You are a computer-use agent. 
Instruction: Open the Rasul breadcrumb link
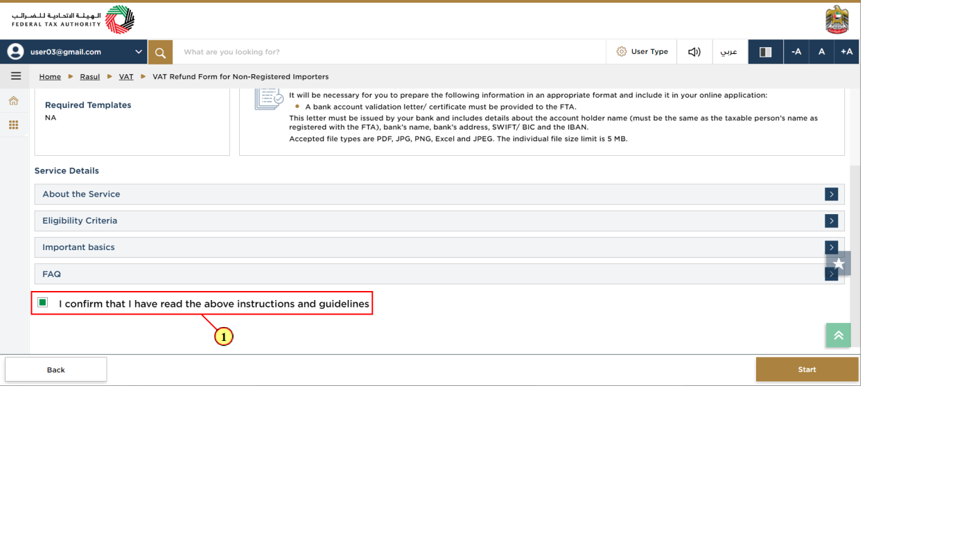pos(89,77)
